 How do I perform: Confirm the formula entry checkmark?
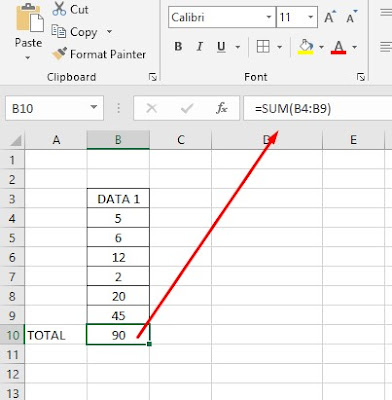click(x=187, y=108)
